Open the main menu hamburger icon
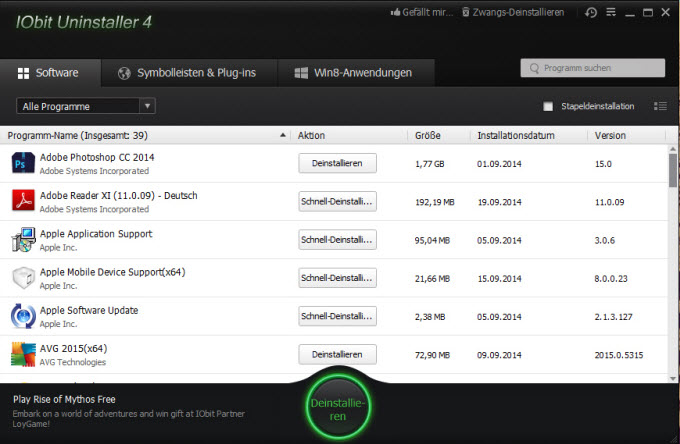This screenshot has height=444, width=680. click(611, 12)
